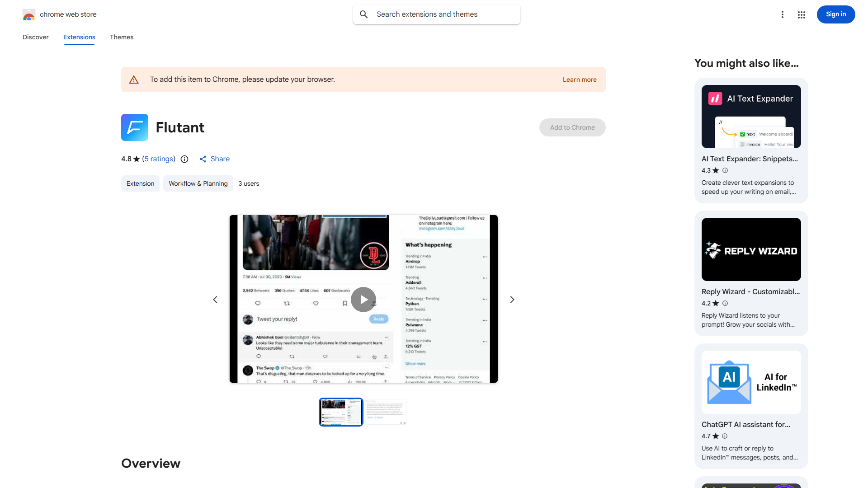Click the warning icon in the update banner
The image size is (868, 488).
tap(134, 79)
